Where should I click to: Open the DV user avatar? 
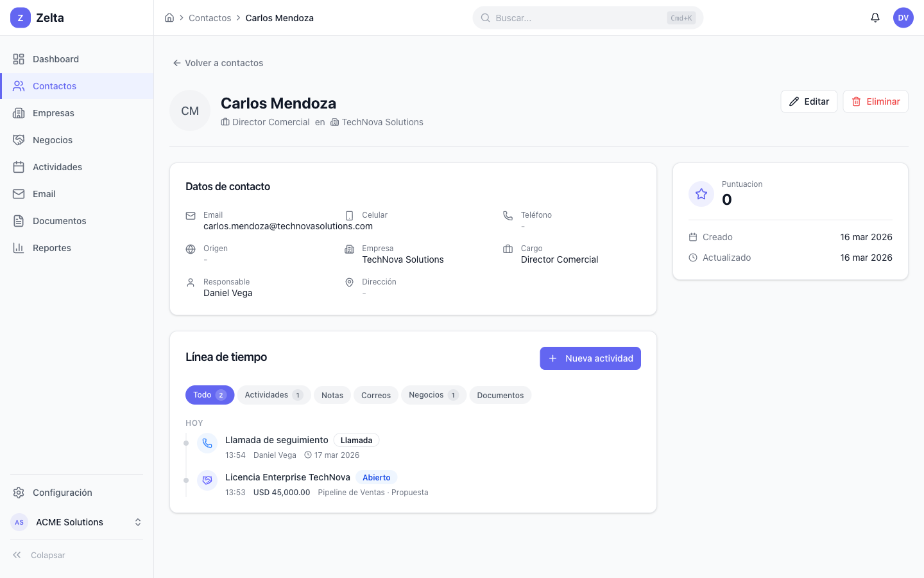(x=903, y=18)
